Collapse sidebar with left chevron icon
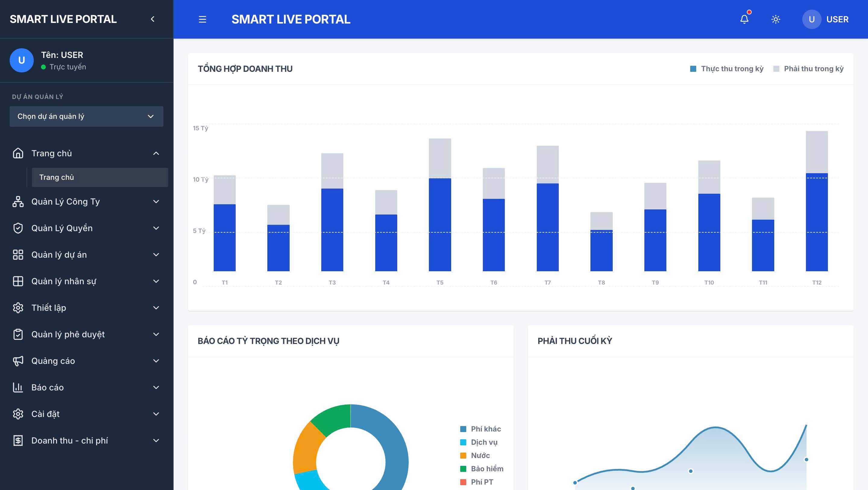 [153, 19]
